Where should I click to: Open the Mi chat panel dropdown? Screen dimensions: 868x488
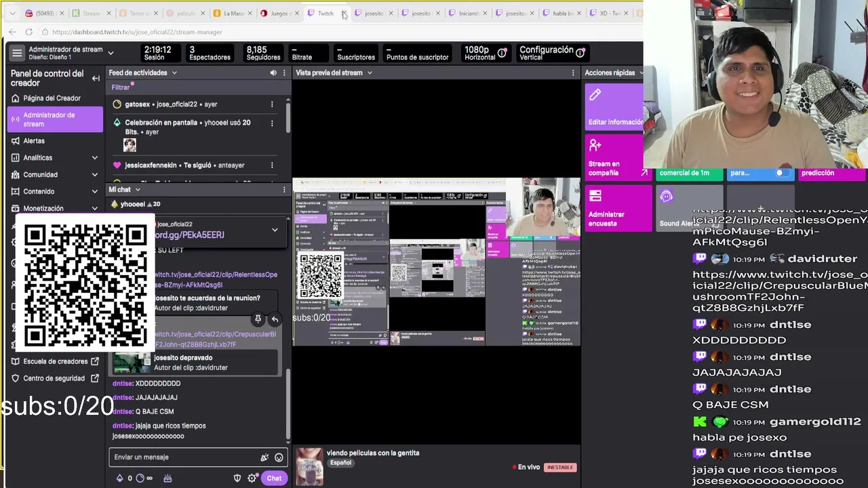(x=138, y=190)
